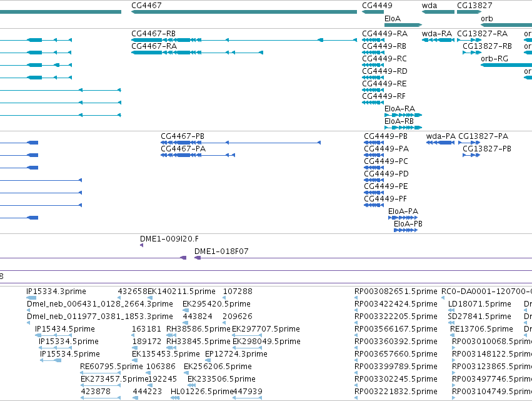The image size is (532, 401).
Task: Select EST RP003422424.5prime
Action: tap(356, 310)
